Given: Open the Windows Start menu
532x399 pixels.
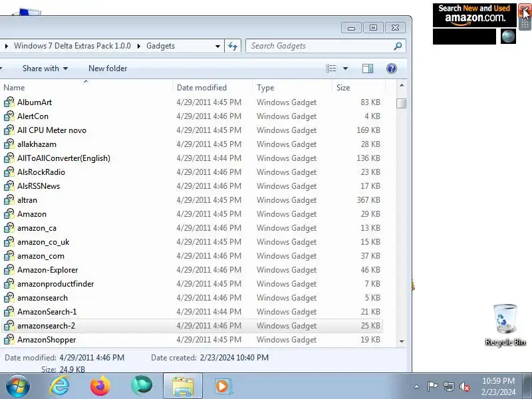Looking at the screenshot, I should pyautogui.click(x=18, y=386).
